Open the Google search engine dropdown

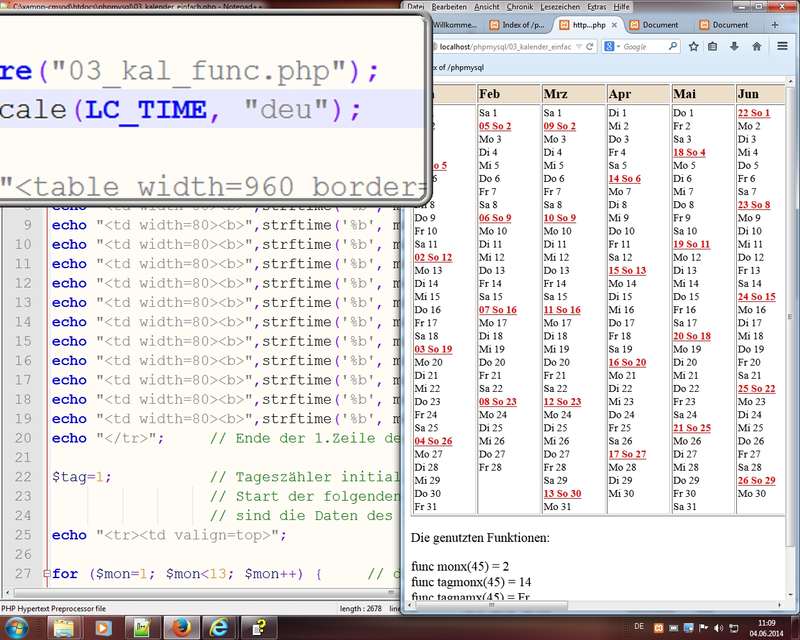pyautogui.click(x=611, y=46)
